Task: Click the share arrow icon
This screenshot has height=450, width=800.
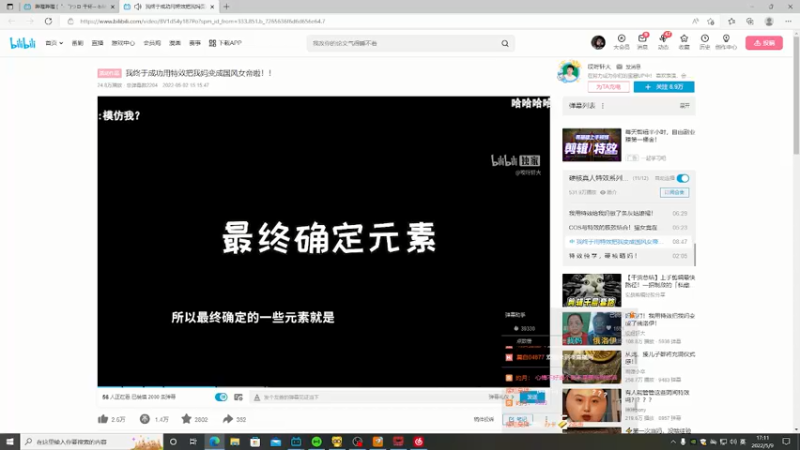Action: [x=228, y=419]
